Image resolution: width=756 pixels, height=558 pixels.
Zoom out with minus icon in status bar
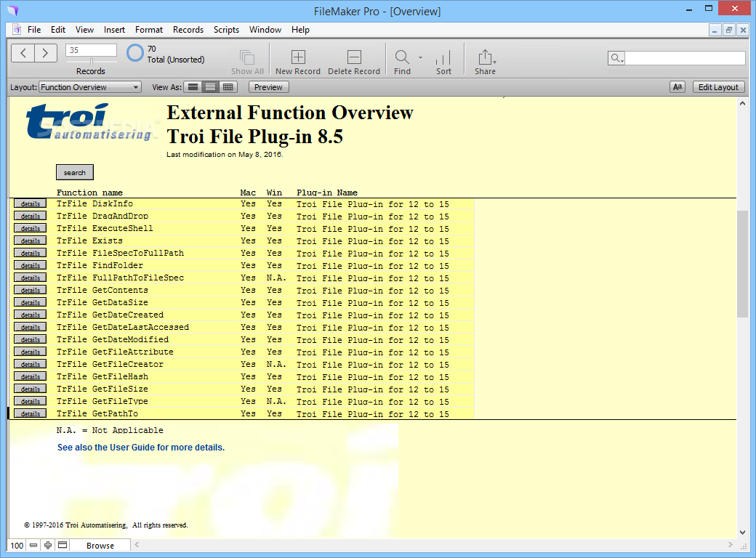pyautogui.click(x=33, y=545)
